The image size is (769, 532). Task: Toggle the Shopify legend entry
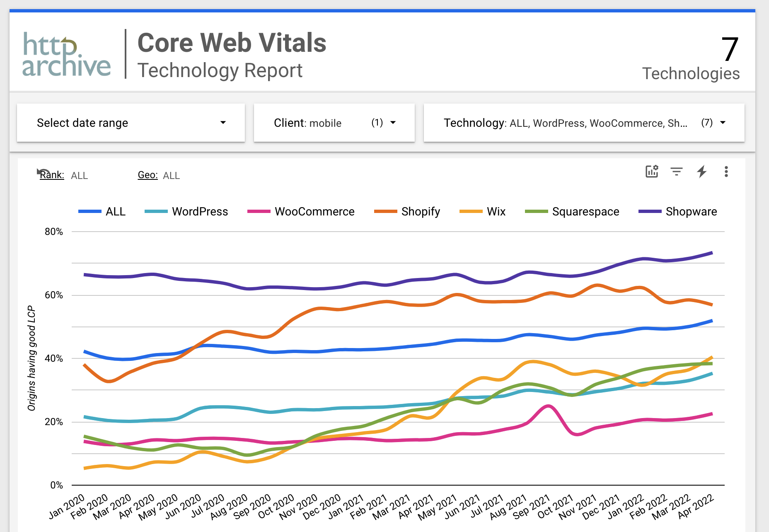point(407,211)
